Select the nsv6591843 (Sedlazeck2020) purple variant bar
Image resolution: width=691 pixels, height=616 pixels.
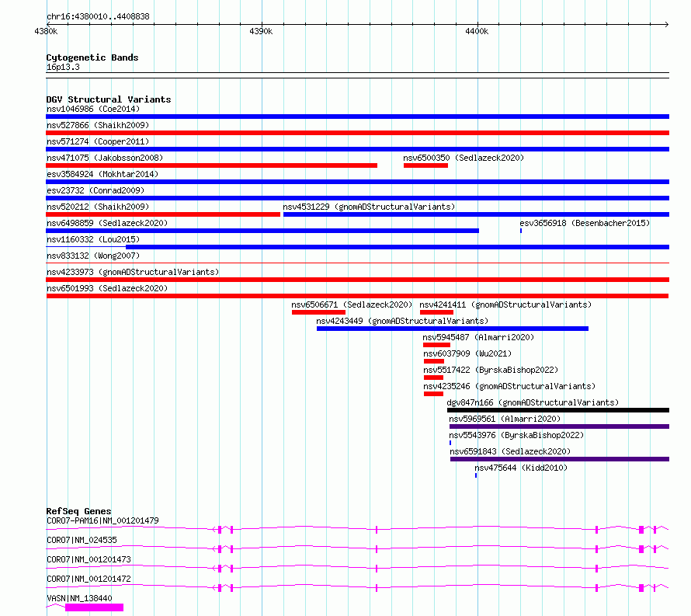560,459
